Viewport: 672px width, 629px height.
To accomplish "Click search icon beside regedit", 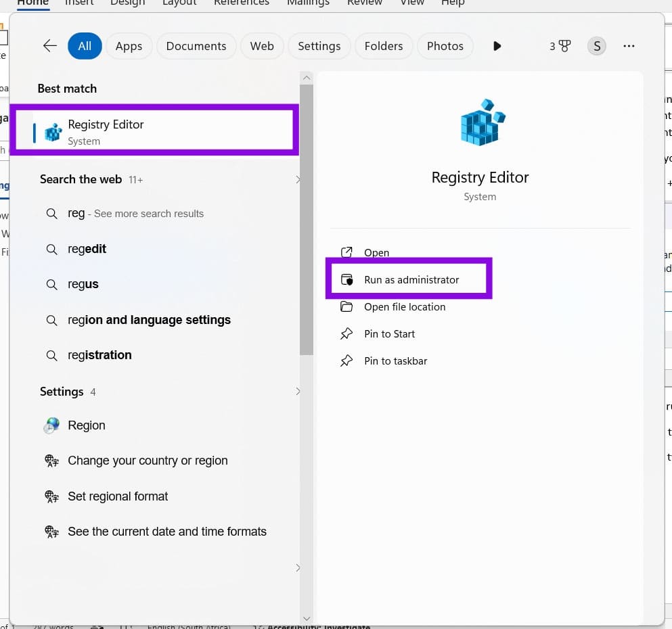I will [x=51, y=249].
